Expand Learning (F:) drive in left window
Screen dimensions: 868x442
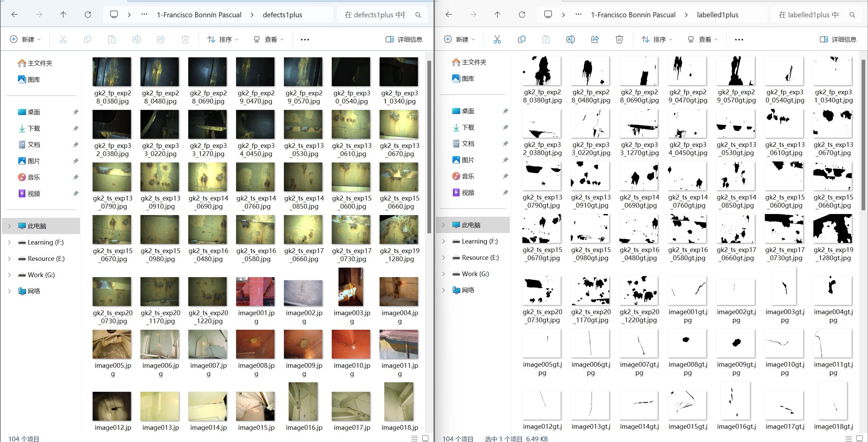pyautogui.click(x=9, y=242)
